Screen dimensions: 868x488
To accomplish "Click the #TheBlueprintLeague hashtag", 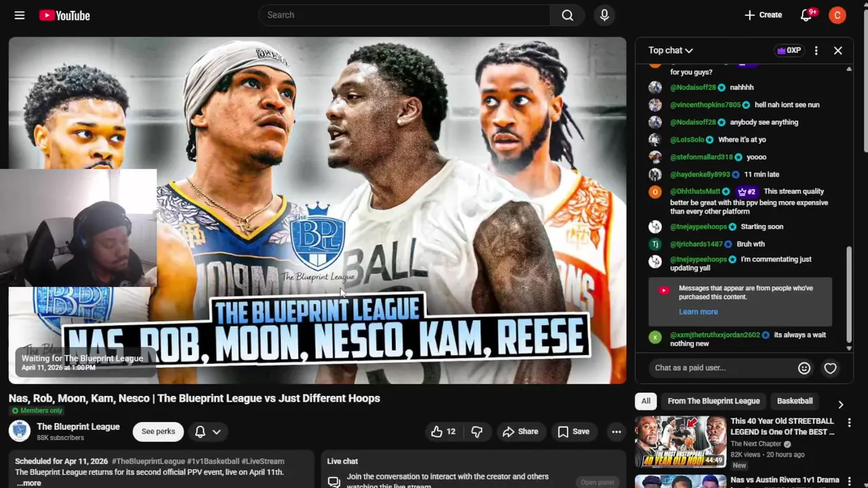I will click(x=149, y=462).
